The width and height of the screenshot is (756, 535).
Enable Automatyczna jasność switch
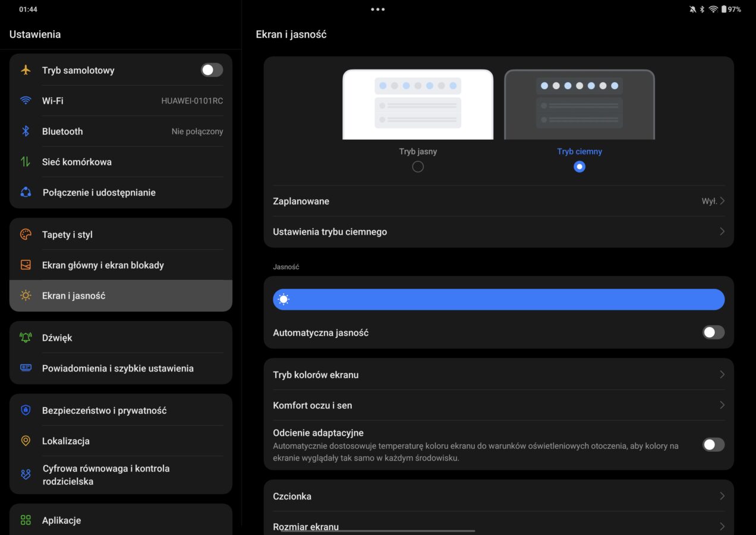tap(713, 332)
